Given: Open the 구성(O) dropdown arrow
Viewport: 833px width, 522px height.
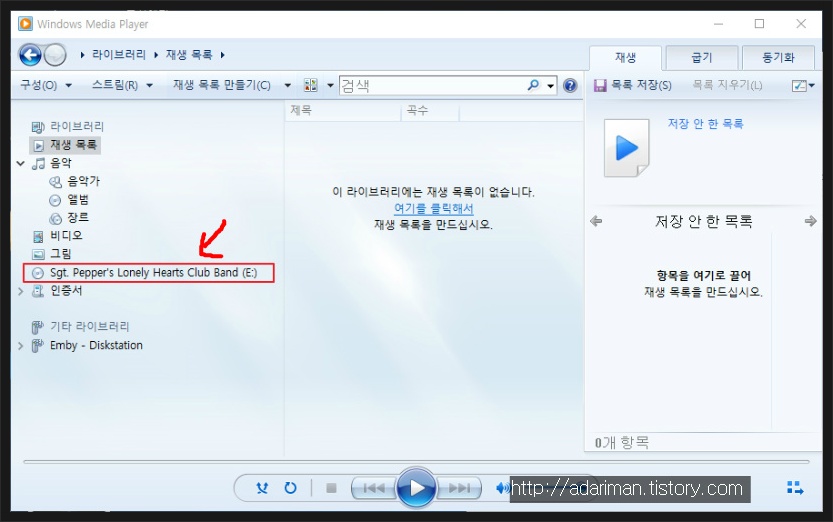Looking at the screenshot, I should (69, 85).
